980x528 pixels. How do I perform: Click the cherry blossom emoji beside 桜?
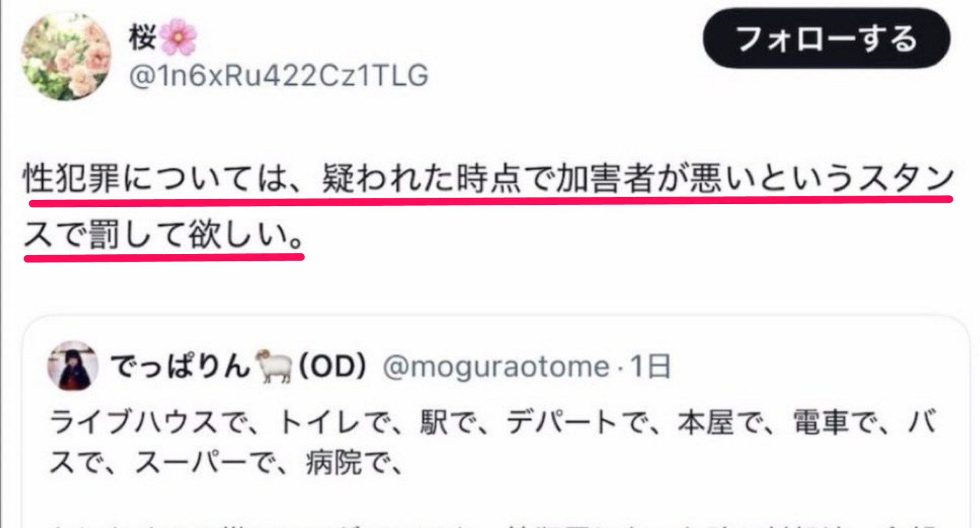[178, 37]
